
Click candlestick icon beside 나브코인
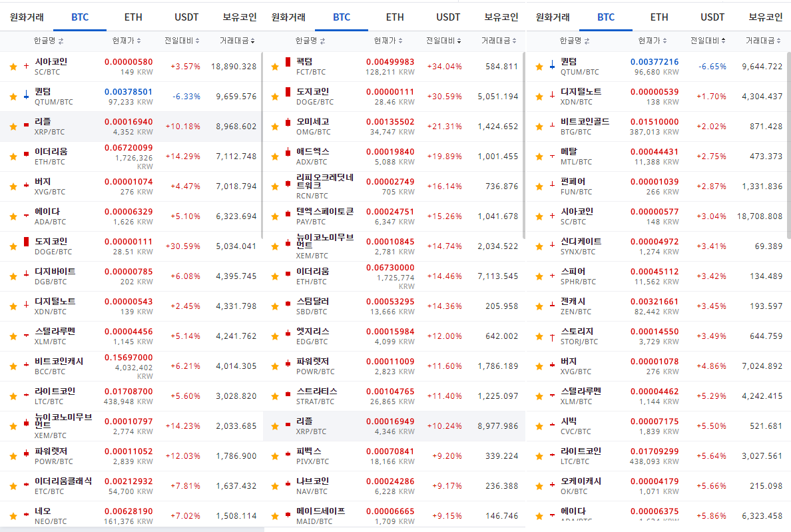(288, 484)
